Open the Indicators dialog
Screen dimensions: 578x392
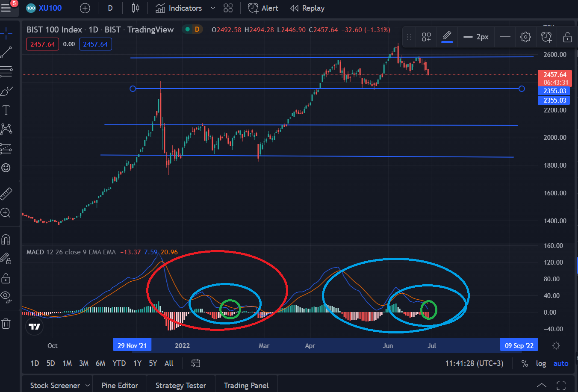click(x=179, y=8)
